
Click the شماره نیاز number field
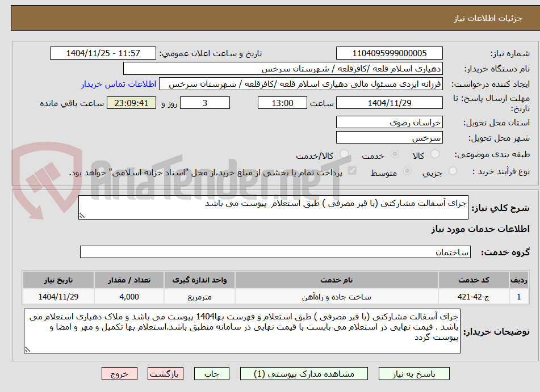coord(389,53)
